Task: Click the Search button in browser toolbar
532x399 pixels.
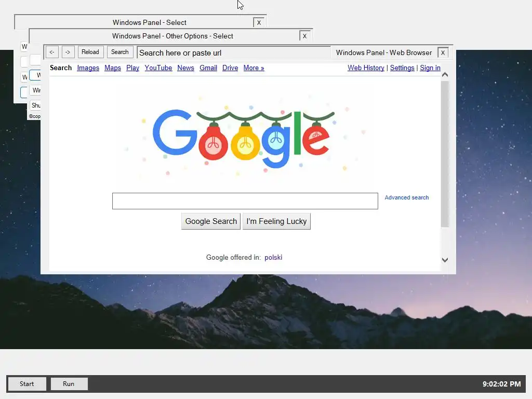Action: (120, 52)
